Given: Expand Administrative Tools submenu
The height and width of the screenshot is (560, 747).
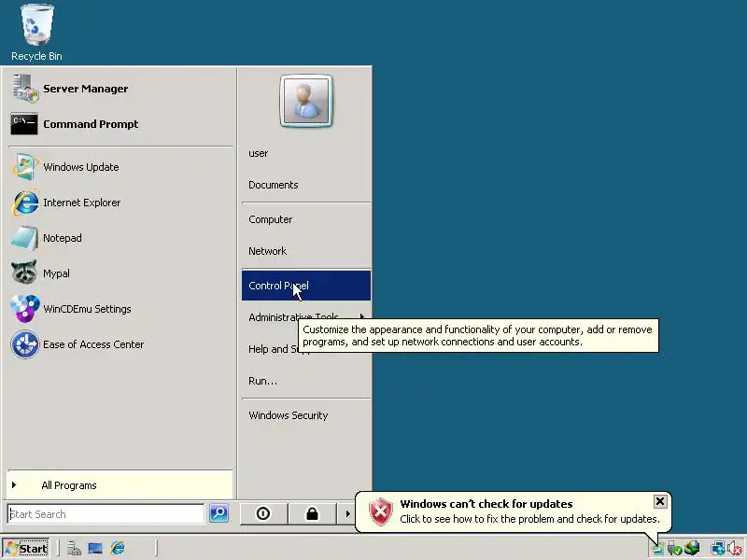Looking at the screenshot, I should point(306,317).
